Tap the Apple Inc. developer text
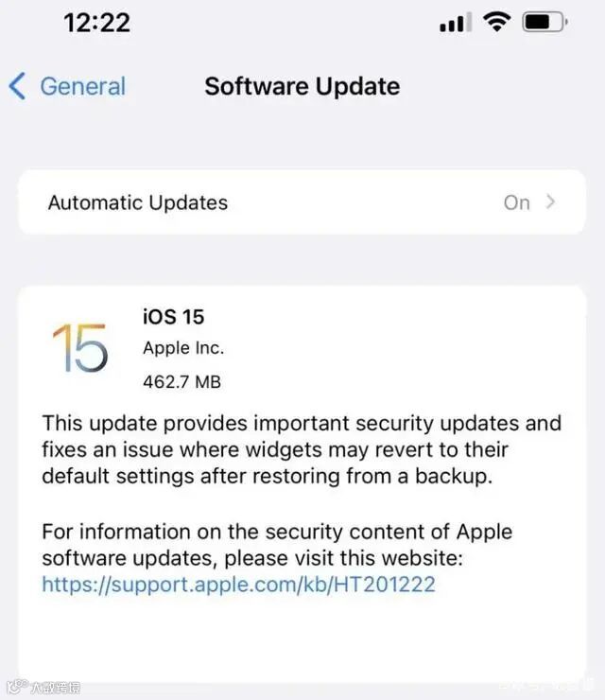The width and height of the screenshot is (605, 700). click(183, 348)
